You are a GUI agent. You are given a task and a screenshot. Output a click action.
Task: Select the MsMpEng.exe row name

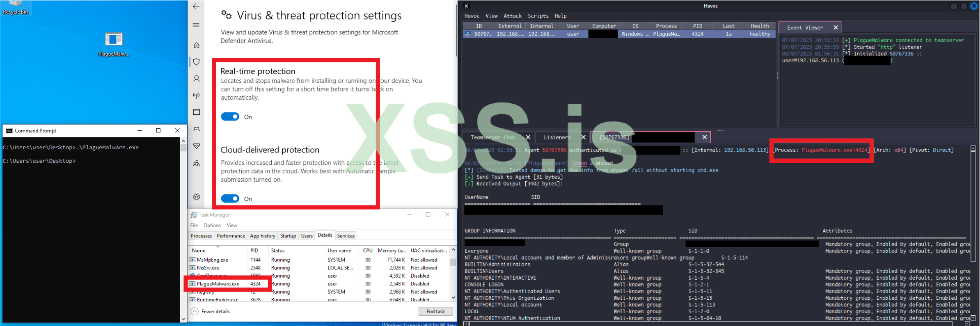coord(212,260)
